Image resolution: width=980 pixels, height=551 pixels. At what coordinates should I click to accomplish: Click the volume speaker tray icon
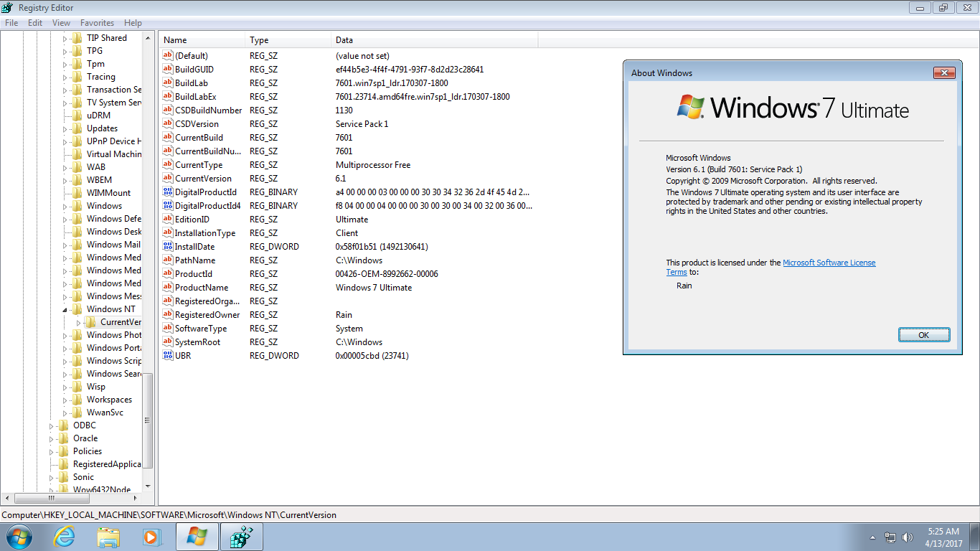coord(908,537)
